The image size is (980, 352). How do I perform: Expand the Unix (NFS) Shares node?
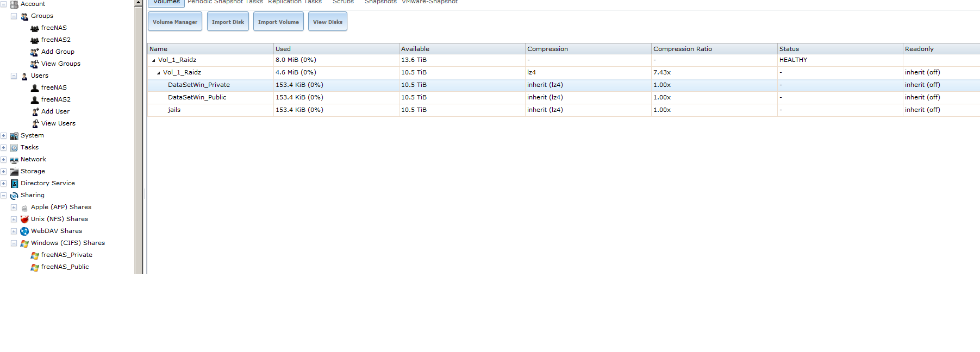14,219
